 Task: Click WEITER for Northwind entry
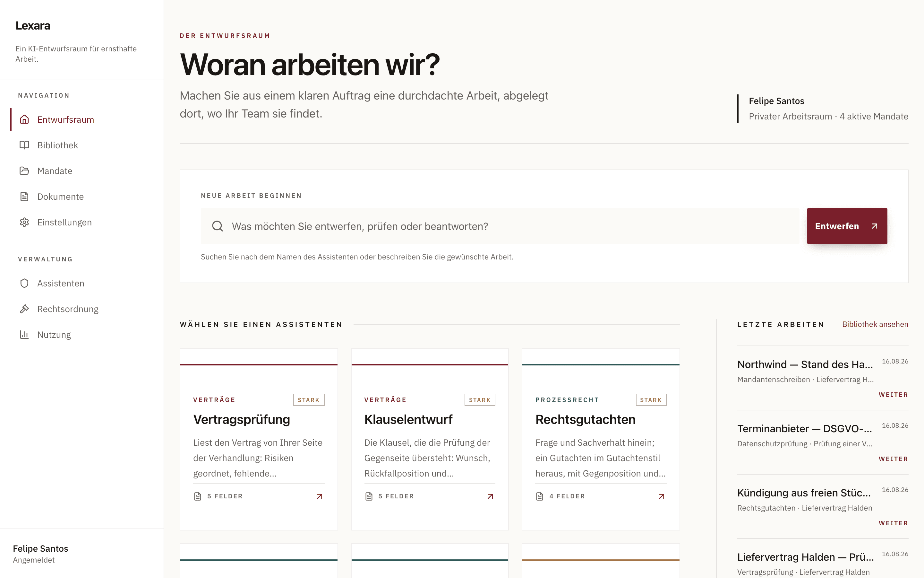pyautogui.click(x=893, y=395)
